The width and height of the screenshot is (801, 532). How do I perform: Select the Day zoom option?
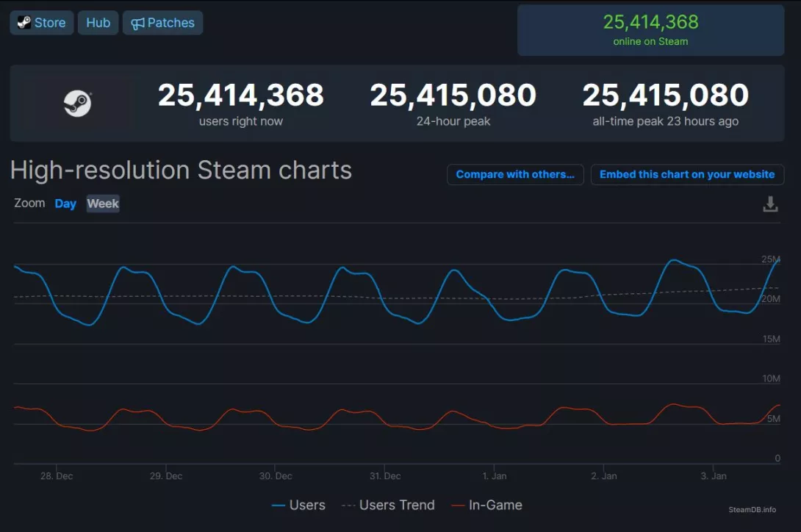(65, 204)
